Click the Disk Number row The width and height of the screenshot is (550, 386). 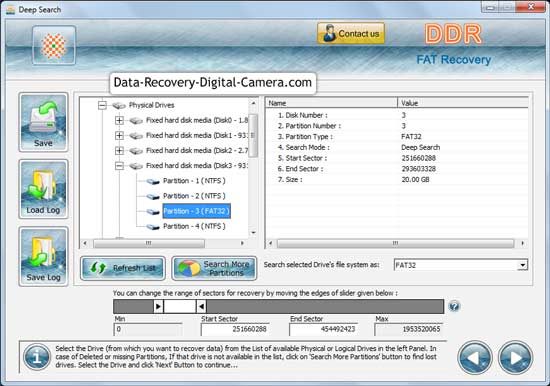tap(397, 115)
